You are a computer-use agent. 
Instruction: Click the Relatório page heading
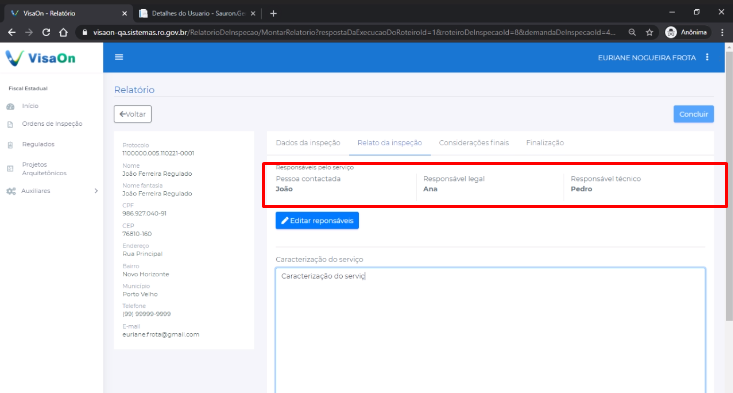134,90
